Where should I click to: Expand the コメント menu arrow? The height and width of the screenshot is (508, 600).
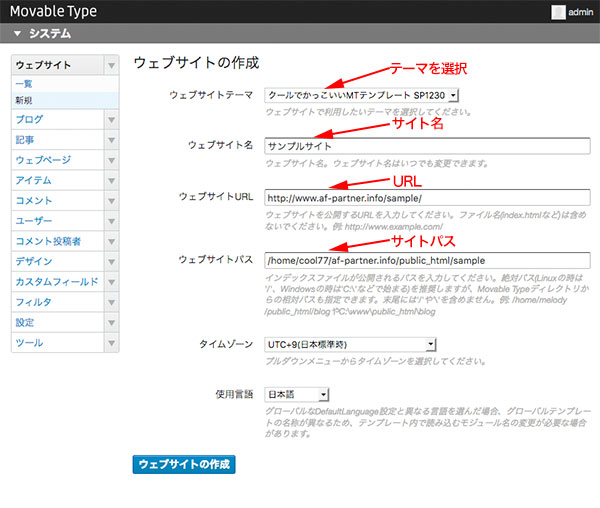111,201
